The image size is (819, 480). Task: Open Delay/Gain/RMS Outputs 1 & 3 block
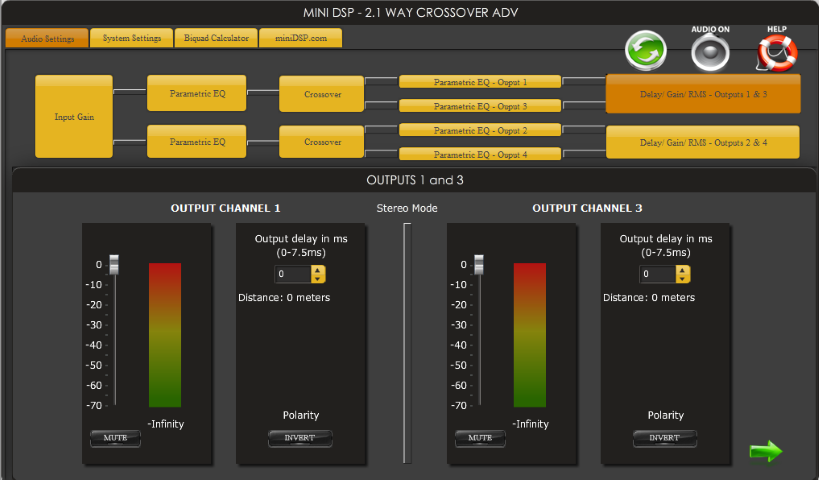click(703, 94)
